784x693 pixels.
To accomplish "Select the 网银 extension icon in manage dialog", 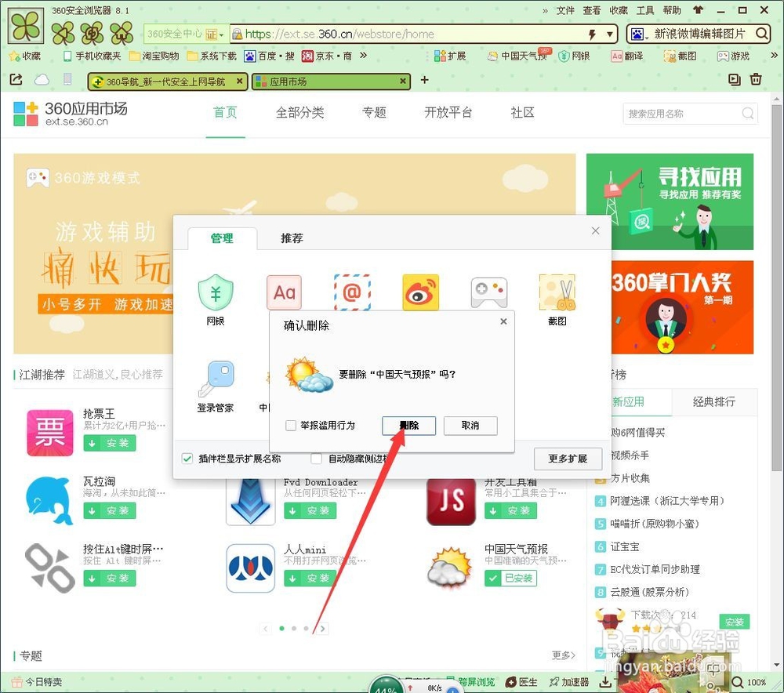I will (216, 292).
